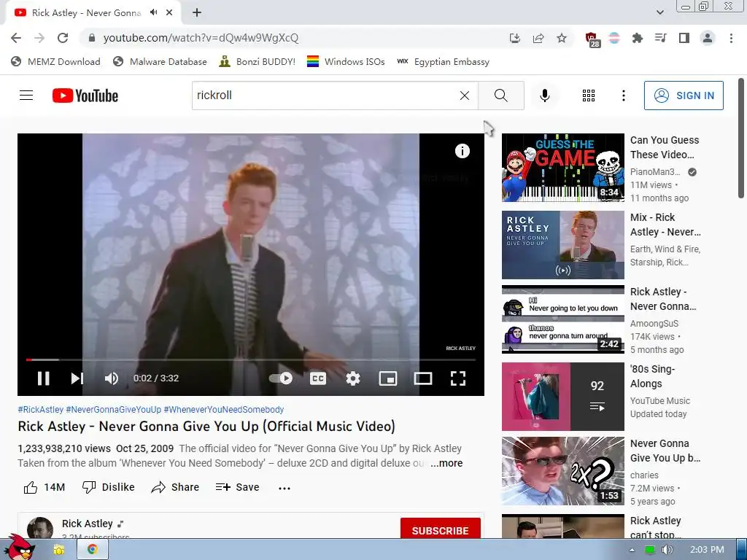Open the Rick Astley channel name
Screen dimensions: 747x560
(x=88, y=524)
